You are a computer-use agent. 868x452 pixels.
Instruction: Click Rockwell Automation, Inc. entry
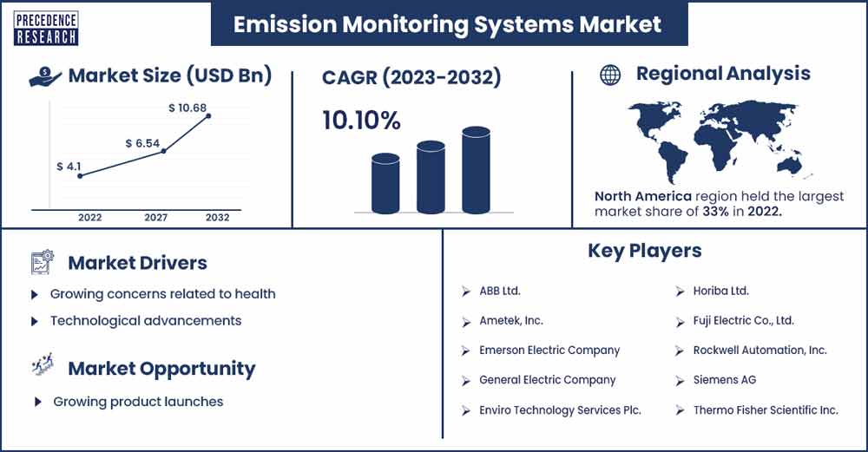point(760,350)
